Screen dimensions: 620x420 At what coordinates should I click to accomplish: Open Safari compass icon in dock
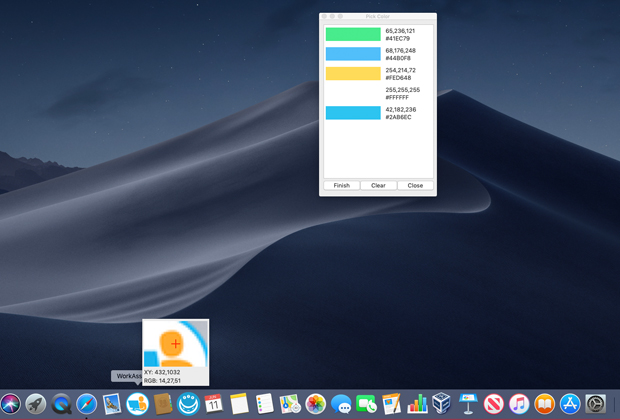[86, 404]
